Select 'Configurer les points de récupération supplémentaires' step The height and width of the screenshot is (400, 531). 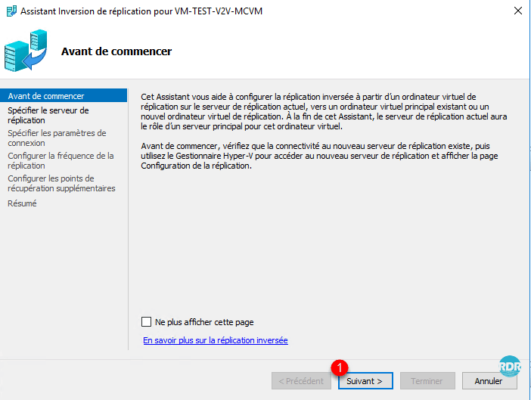[62, 183]
